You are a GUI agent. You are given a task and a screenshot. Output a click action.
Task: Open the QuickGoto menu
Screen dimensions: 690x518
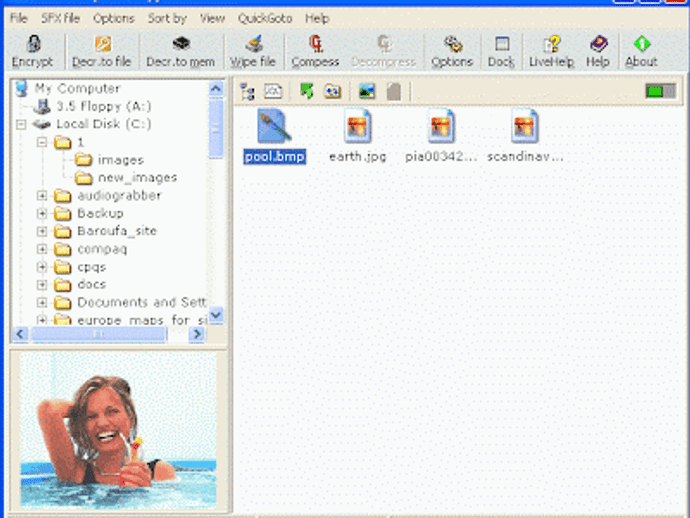click(265, 18)
